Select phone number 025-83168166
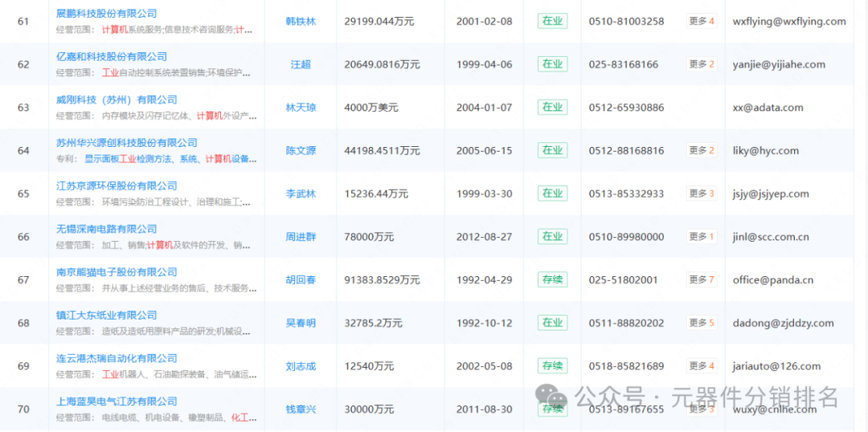This screenshot has width=868, height=432. [x=624, y=65]
